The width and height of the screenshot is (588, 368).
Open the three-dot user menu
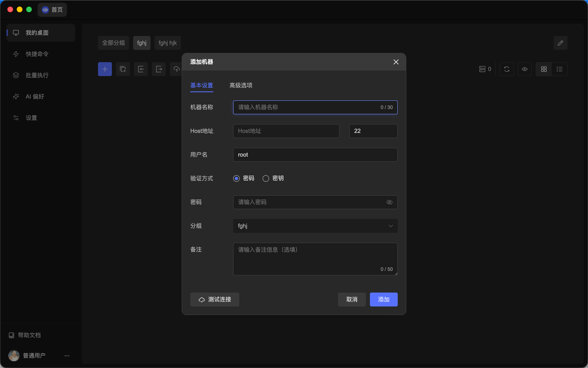click(67, 356)
